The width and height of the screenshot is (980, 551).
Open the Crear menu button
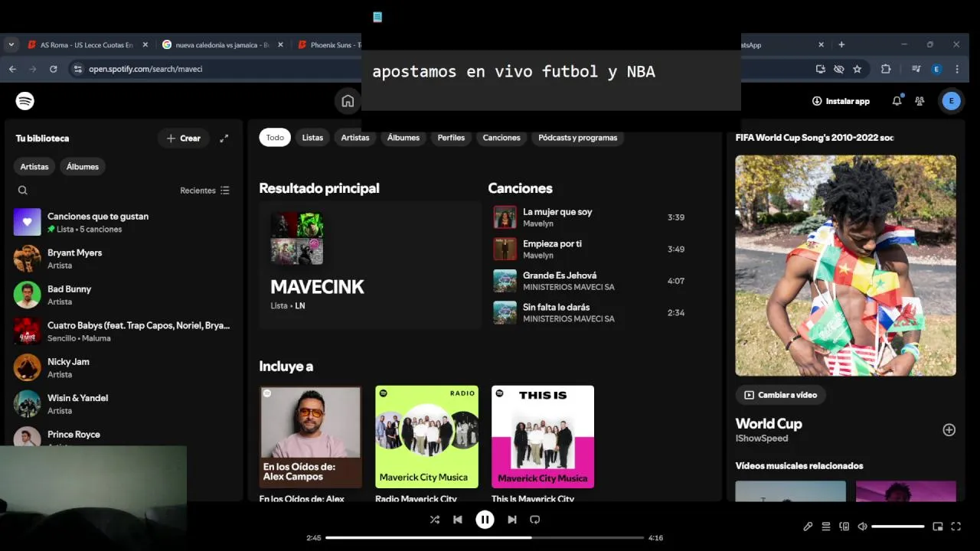click(183, 139)
